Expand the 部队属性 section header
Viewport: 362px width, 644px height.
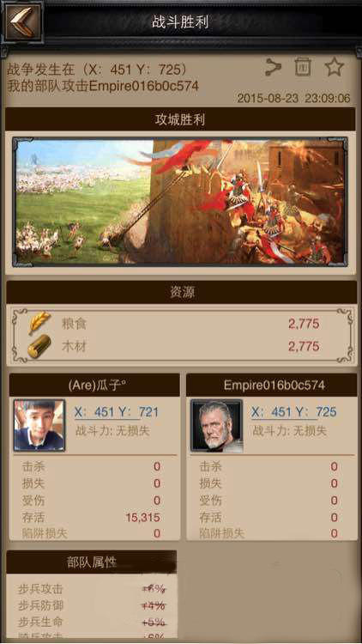point(92,562)
